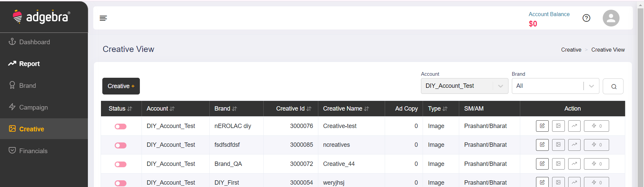Toggle status switch for ncreatives
The height and width of the screenshot is (187, 644).
click(x=120, y=145)
